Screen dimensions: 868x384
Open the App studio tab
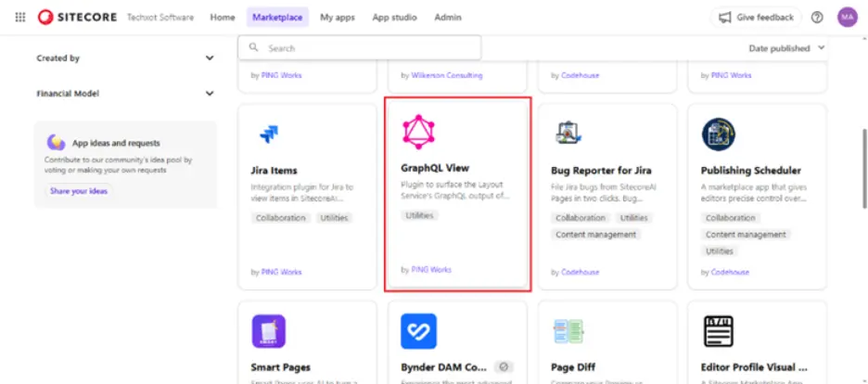394,17
